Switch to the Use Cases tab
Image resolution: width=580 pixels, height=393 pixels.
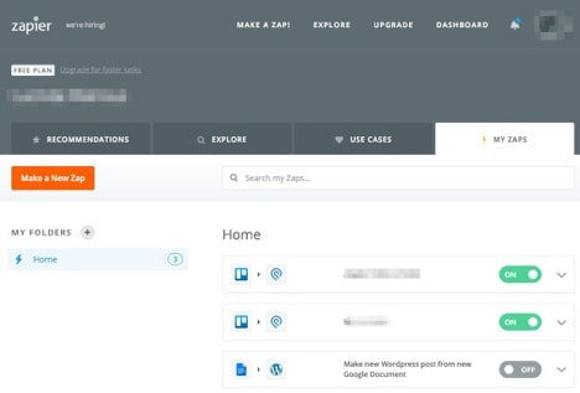363,139
